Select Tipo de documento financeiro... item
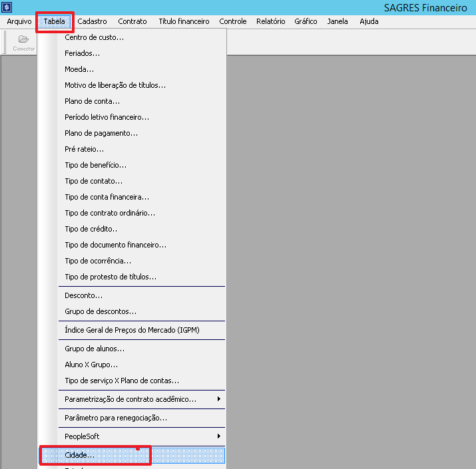Screen dimensions: 476x469 [x=115, y=245]
